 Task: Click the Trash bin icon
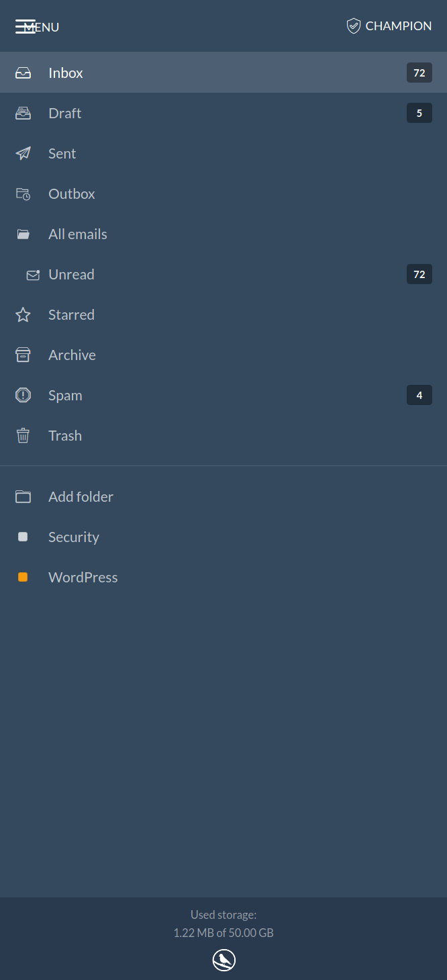(x=23, y=435)
